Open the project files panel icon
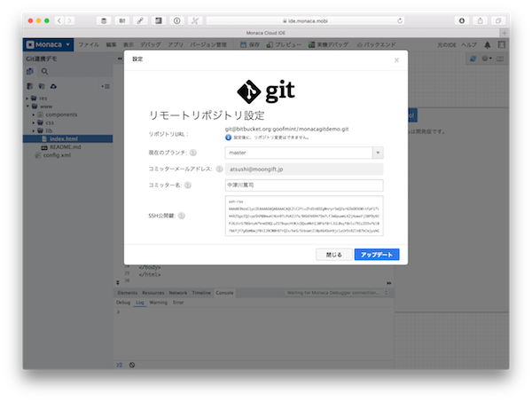532x402 pixels. (30, 71)
